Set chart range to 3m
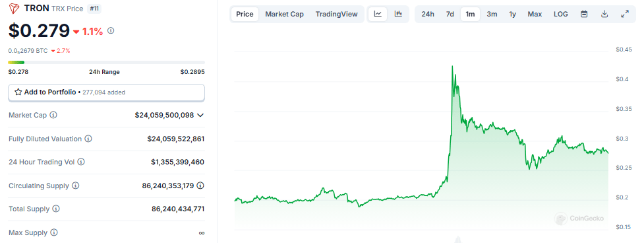Screen dimensions: 644x243 click(x=492, y=14)
